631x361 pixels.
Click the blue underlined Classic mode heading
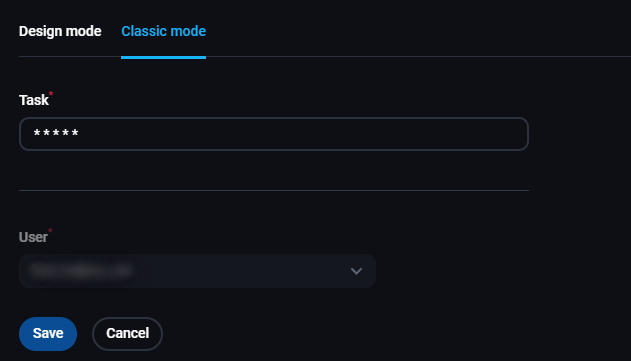pyautogui.click(x=163, y=31)
